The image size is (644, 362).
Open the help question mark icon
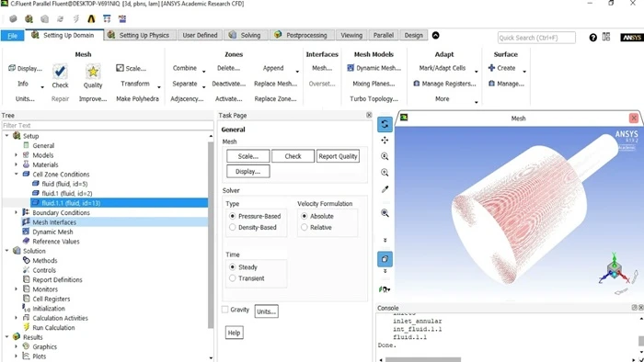592,38
